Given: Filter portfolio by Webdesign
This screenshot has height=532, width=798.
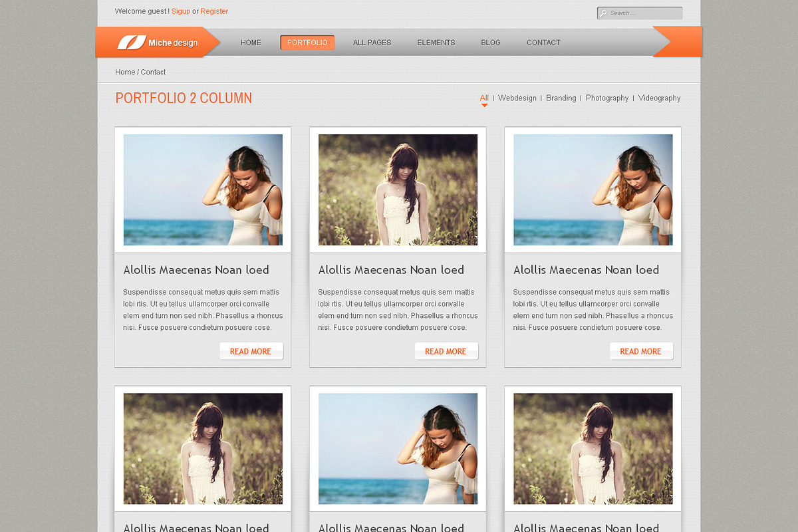Looking at the screenshot, I should tap(517, 98).
